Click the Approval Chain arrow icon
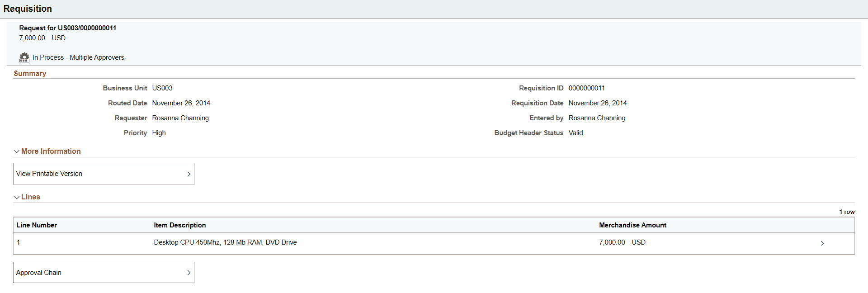The height and width of the screenshot is (293, 868). click(x=189, y=273)
